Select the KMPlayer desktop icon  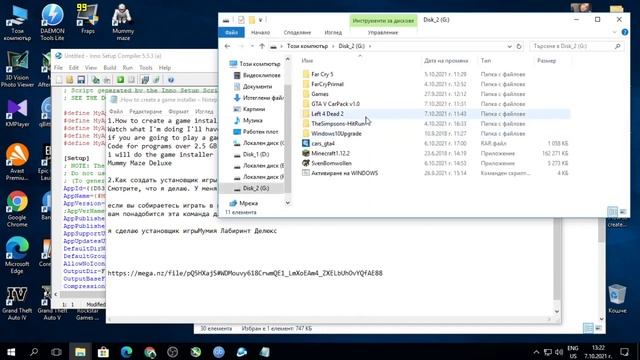pos(17,113)
